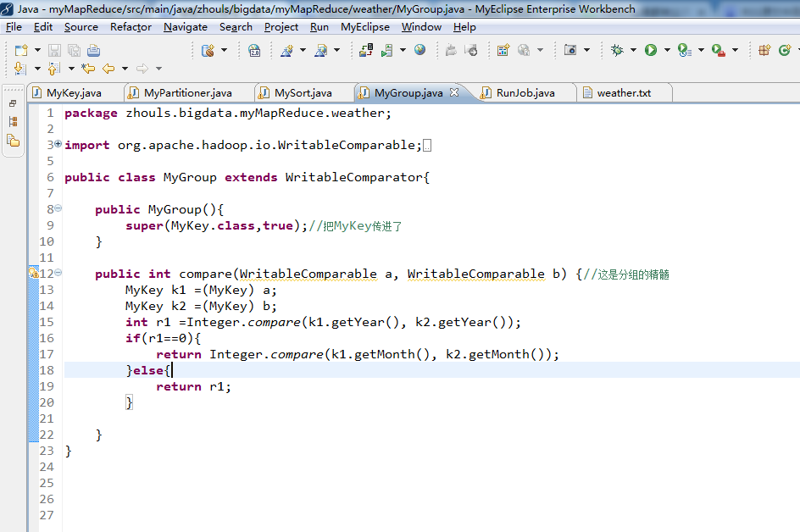Screen dimensions: 800x532
Task: Switch to the MyKey.java tab
Action: pyautogui.click(x=74, y=93)
